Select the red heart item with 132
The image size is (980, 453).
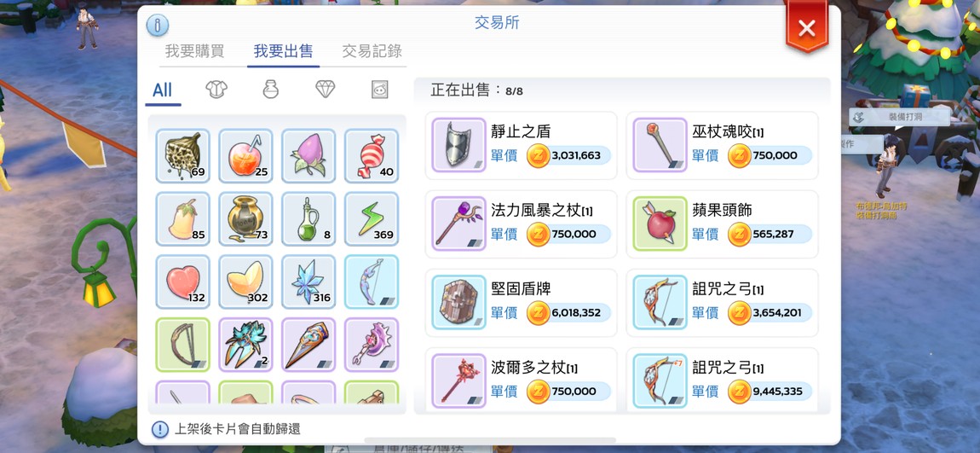[x=182, y=282]
